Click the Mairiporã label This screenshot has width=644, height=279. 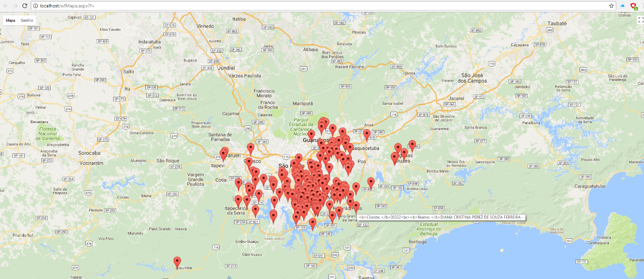(303, 104)
